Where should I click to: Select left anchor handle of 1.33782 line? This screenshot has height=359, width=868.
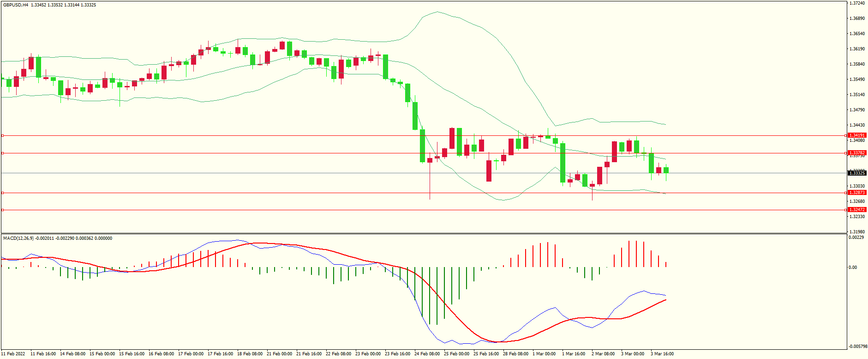(2, 153)
